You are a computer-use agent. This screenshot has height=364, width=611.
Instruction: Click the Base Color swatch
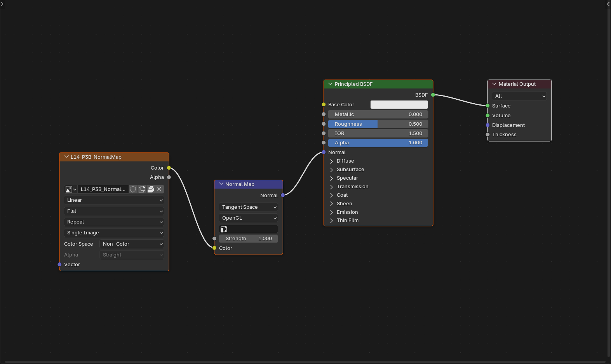tap(399, 104)
